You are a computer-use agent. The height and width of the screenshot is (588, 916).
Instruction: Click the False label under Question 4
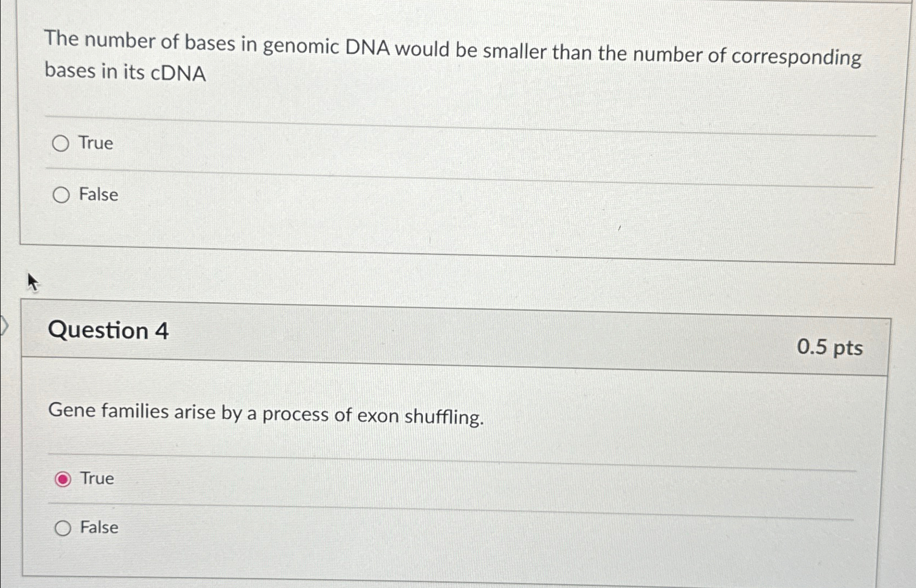point(98,528)
